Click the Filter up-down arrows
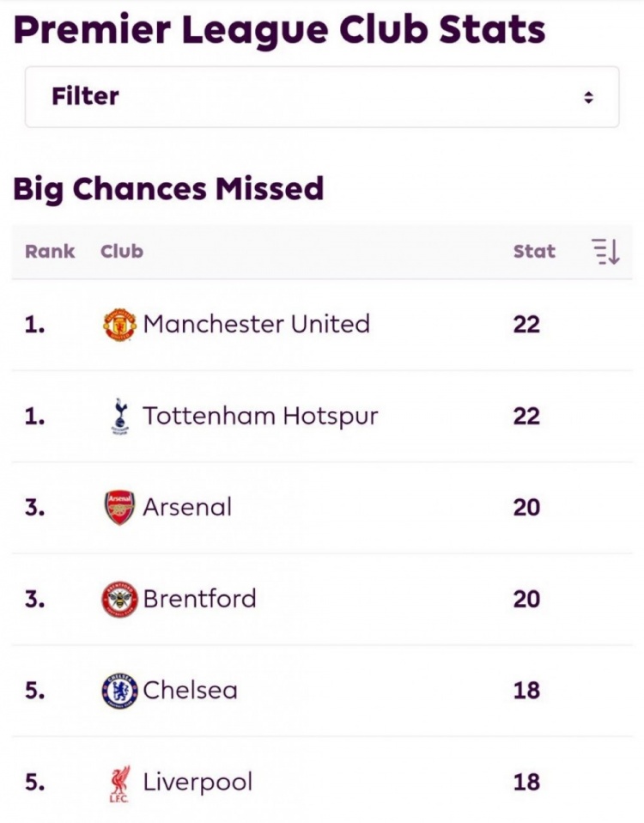The image size is (644, 823). [x=588, y=98]
